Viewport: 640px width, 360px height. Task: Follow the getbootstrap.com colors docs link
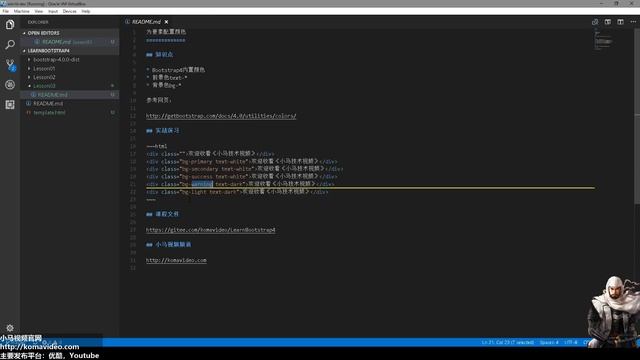click(x=221, y=116)
